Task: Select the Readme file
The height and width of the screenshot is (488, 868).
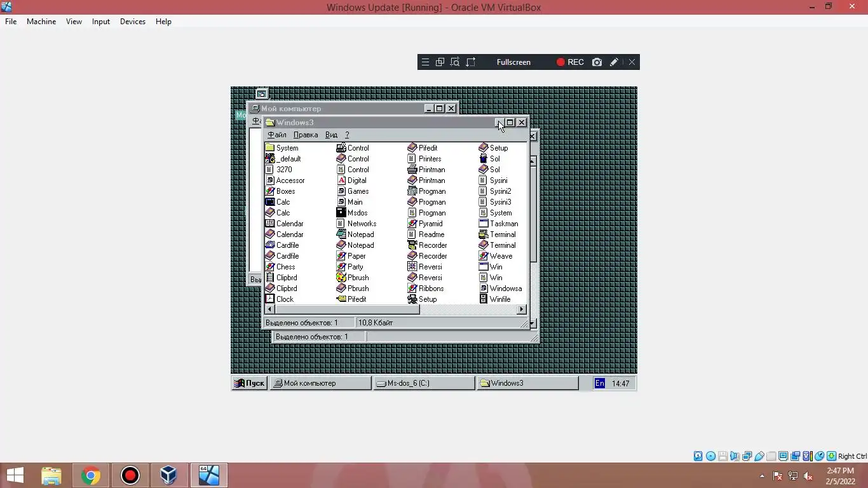Action: [x=426, y=234]
